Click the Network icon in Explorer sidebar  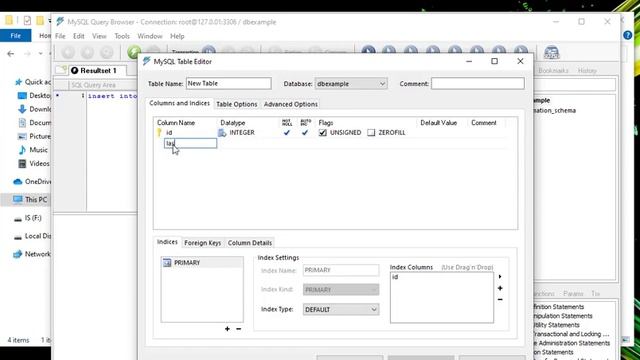click(18, 254)
